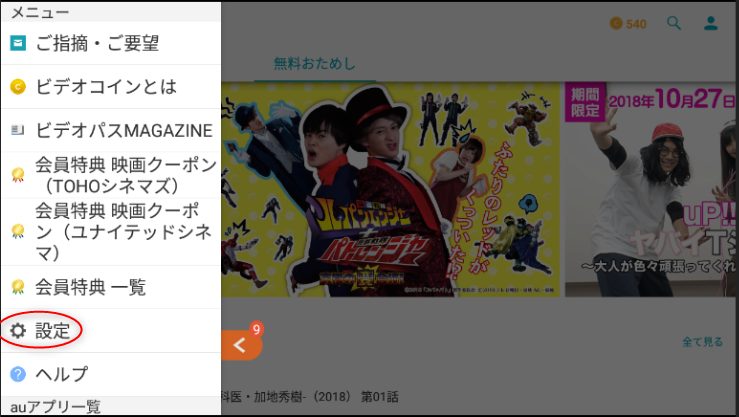The image size is (739, 417).
Task: Switch to the 無料おためし tab
Action: [315, 64]
